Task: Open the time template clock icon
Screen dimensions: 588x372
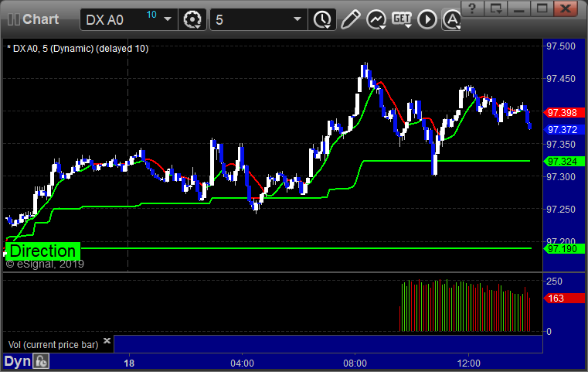Action: coord(322,19)
